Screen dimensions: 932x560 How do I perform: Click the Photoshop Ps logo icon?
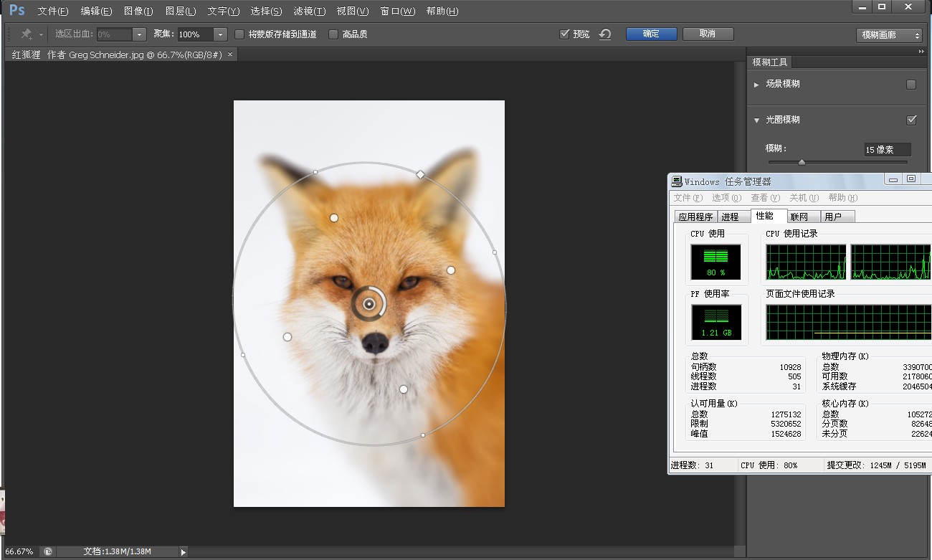tap(16, 10)
